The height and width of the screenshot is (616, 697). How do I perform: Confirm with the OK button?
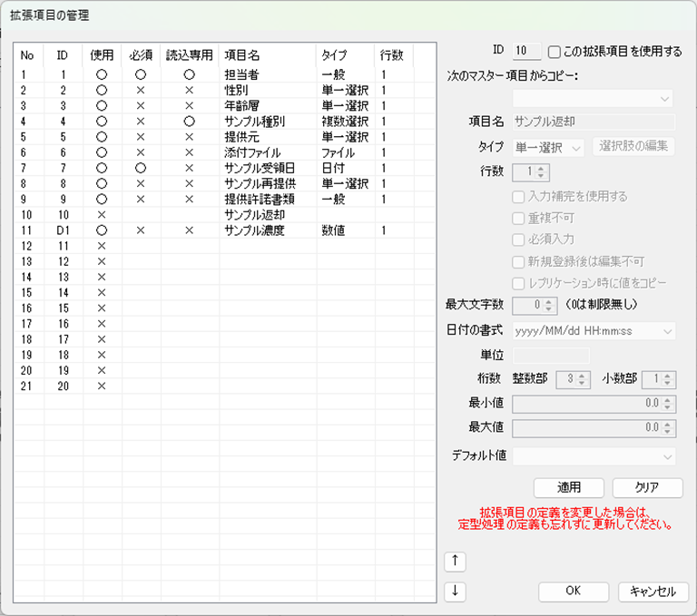click(573, 592)
